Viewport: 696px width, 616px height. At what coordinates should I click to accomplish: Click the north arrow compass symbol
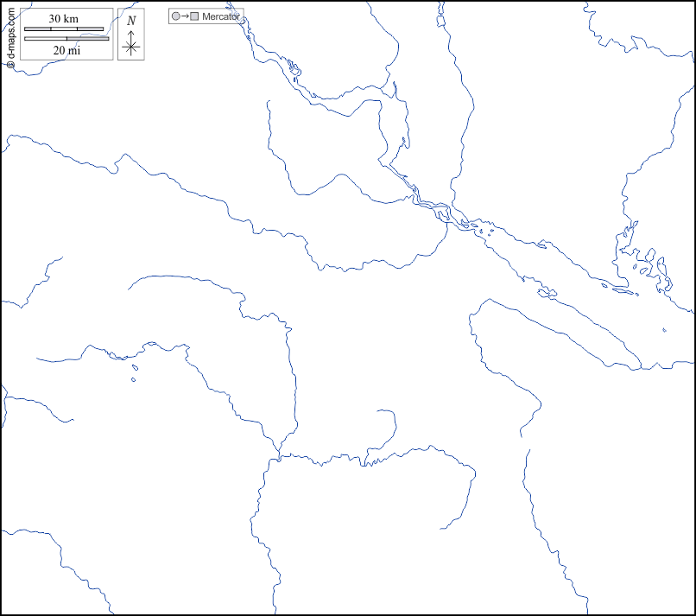coord(131,43)
